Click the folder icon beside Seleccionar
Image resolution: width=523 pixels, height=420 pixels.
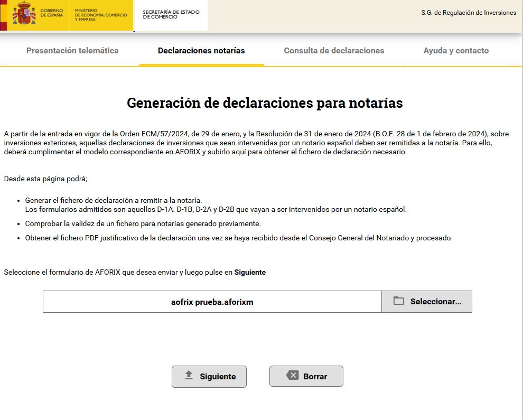399,301
